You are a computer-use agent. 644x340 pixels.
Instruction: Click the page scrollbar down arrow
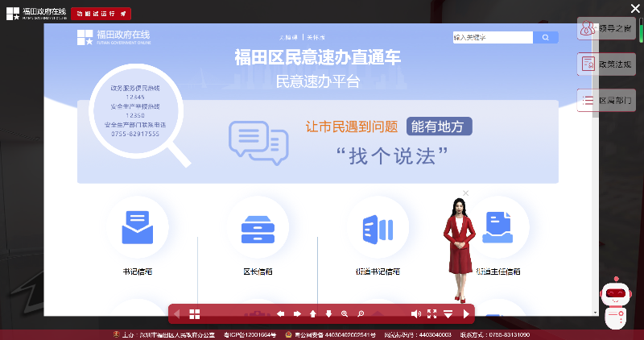pos(596,313)
